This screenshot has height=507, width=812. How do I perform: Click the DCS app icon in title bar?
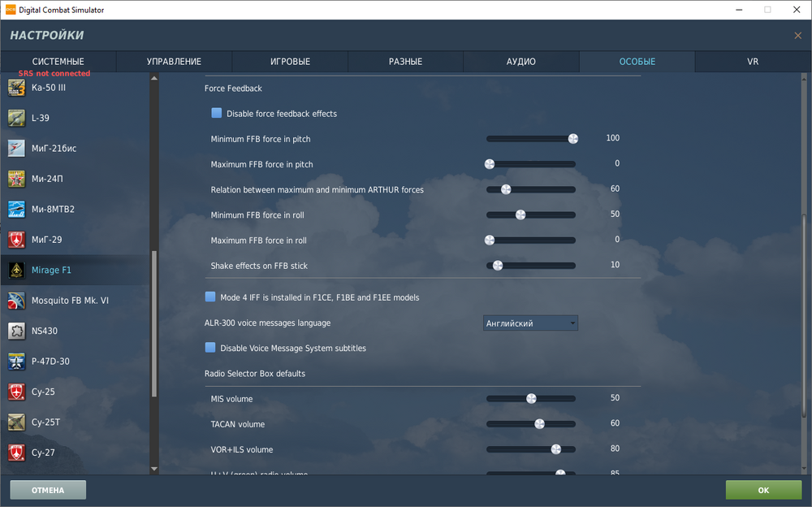click(11, 9)
